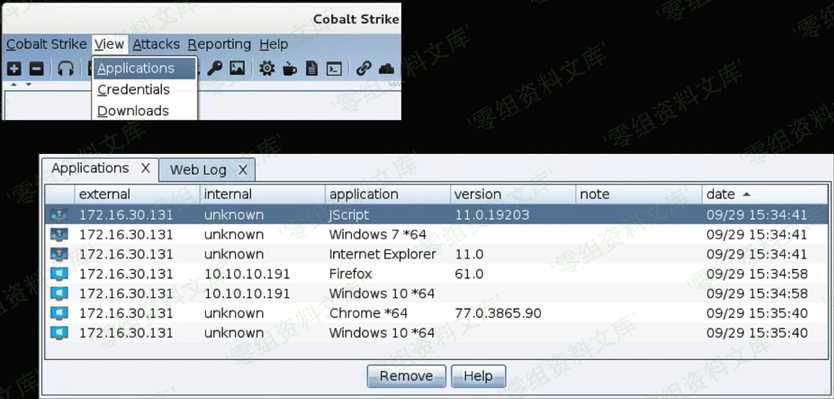Open the Reporting menu
This screenshot has width=834, height=399.
coord(219,44)
